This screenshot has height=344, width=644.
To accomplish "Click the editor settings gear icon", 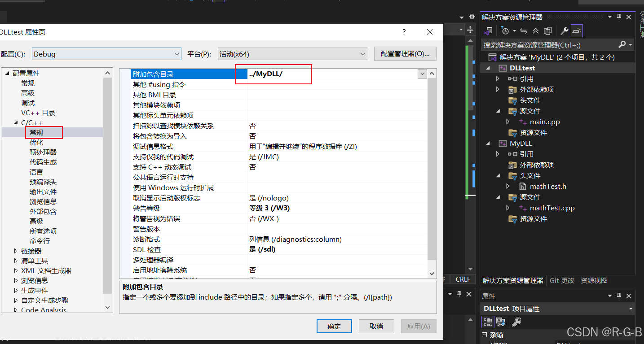I will 472,17.
